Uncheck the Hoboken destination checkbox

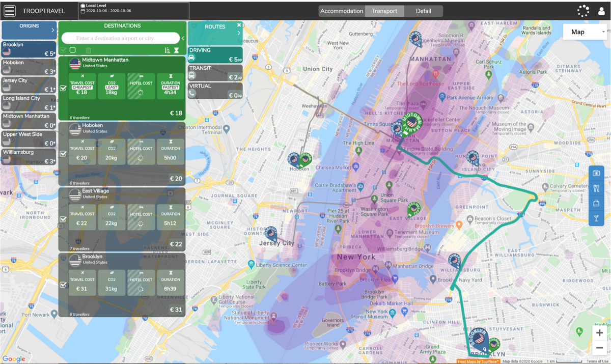tap(63, 154)
